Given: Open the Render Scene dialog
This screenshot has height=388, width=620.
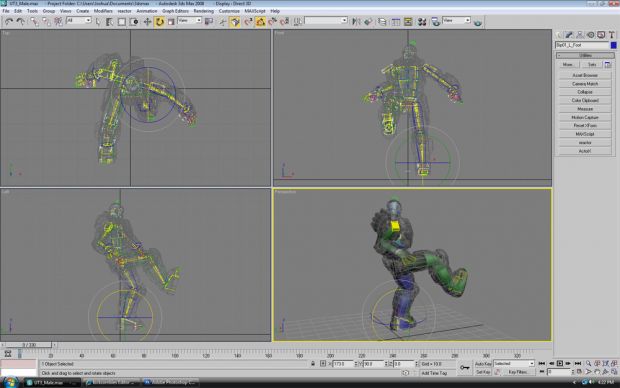Looking at the screenshot, I should tap(435, 22).
